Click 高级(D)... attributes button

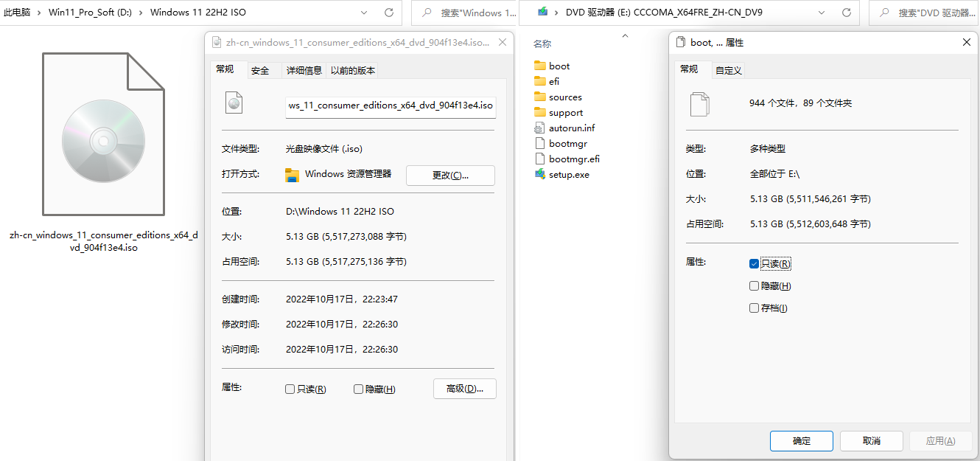(465, 389)
